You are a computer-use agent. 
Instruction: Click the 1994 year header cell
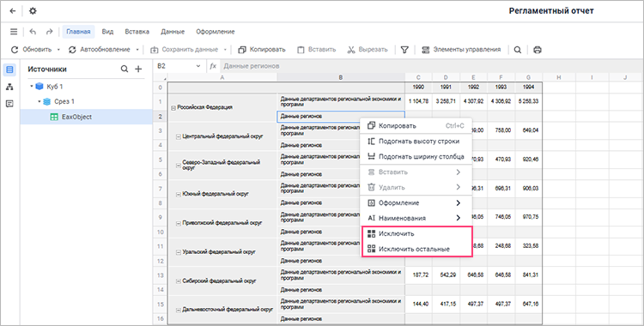pyautogui.click(x=528, y=87)
